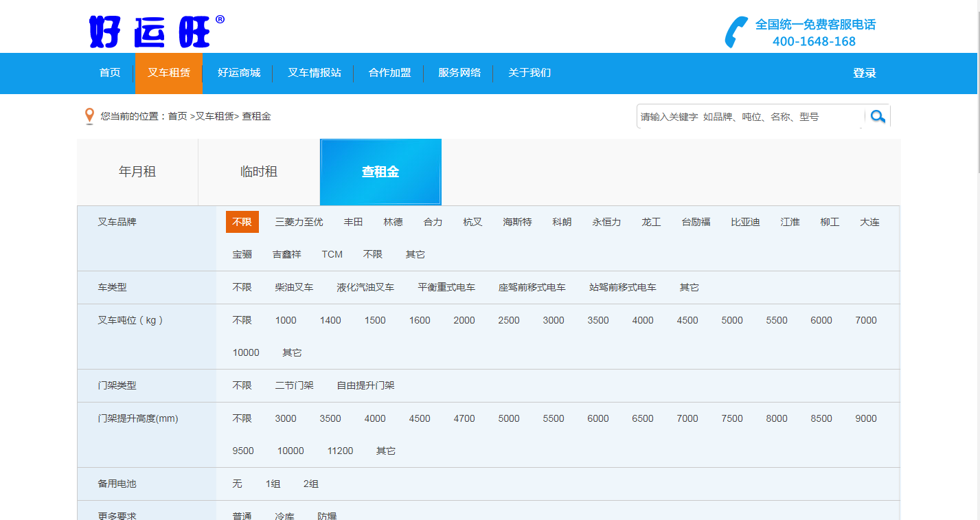Go to 关于我们 page
The height and width of the screenshot is (520, 980).
529,73
